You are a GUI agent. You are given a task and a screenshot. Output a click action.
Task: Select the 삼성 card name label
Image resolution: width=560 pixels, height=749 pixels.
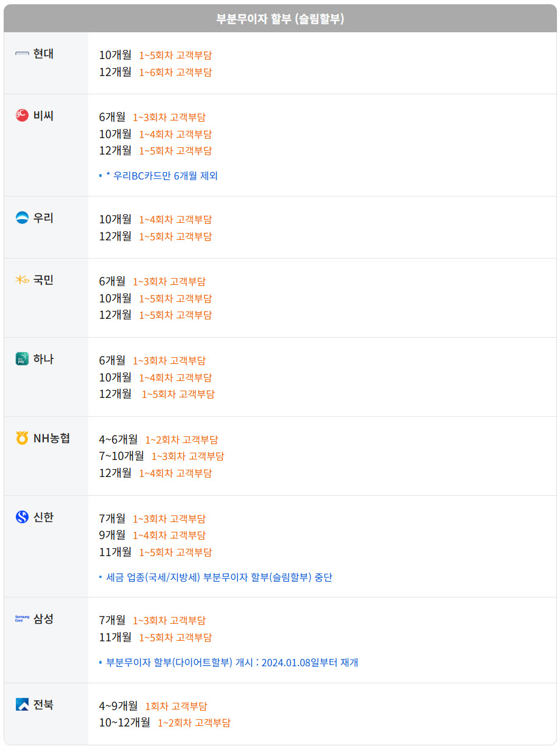[x=43, y=619]
